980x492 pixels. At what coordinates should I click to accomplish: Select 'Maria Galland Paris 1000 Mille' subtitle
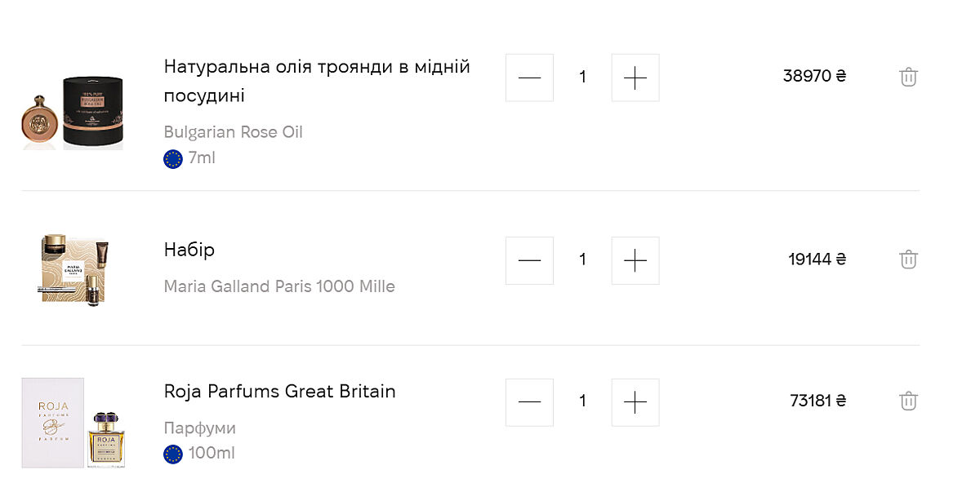click(279, 286)
